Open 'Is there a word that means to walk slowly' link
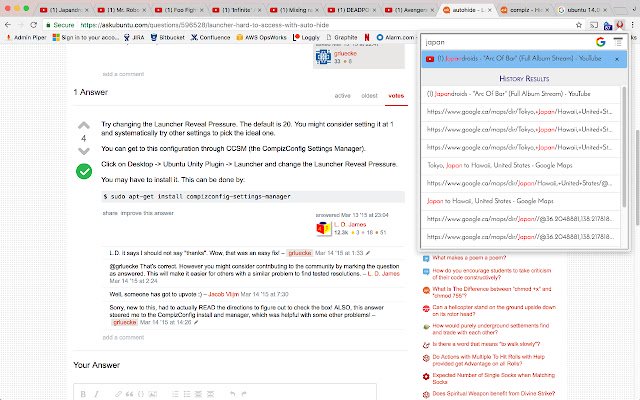Viewport: 640px width, 400px height. 486,344
